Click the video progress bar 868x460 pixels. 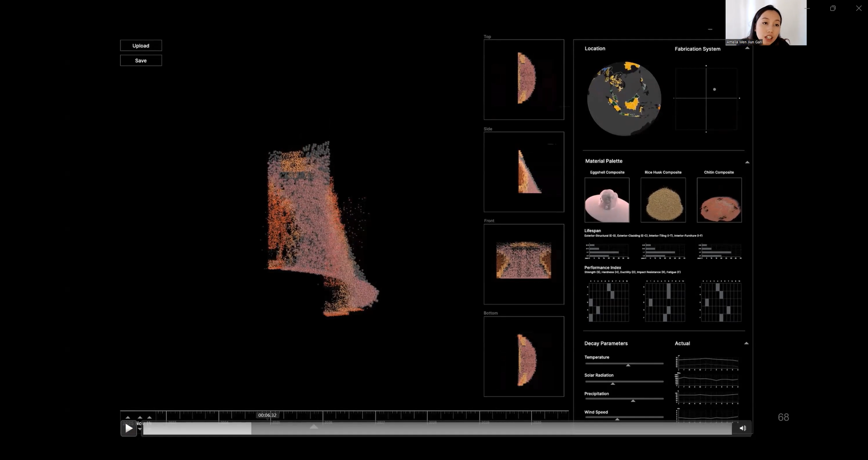click(x=437, y=428)
